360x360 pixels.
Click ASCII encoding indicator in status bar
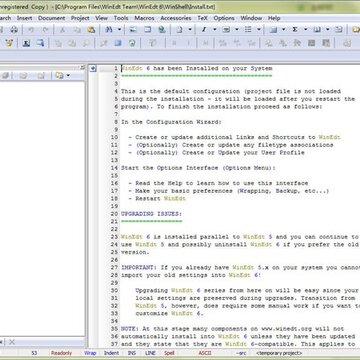tap(205, 353)
